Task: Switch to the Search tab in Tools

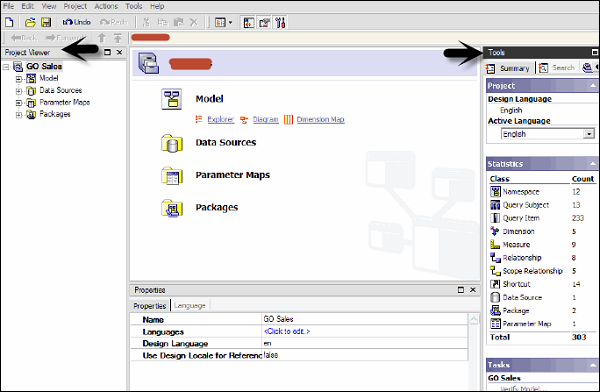Action: click(557, 68)
